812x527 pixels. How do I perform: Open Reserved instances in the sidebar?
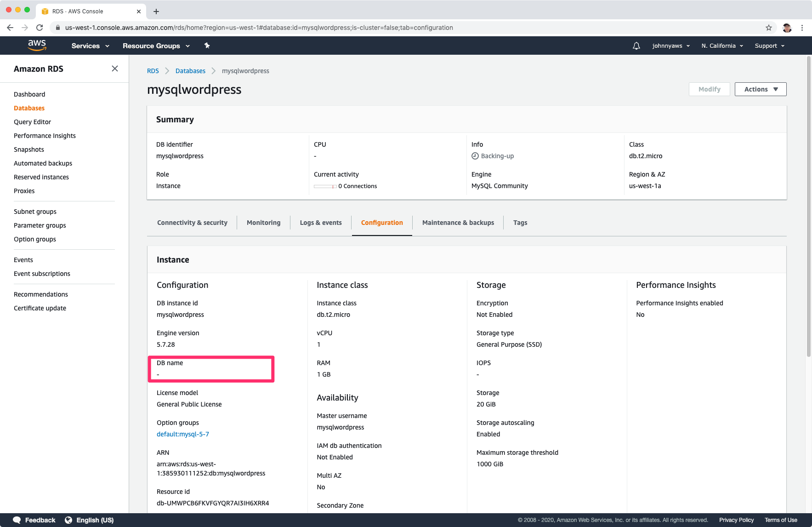(x=41, y=177)
